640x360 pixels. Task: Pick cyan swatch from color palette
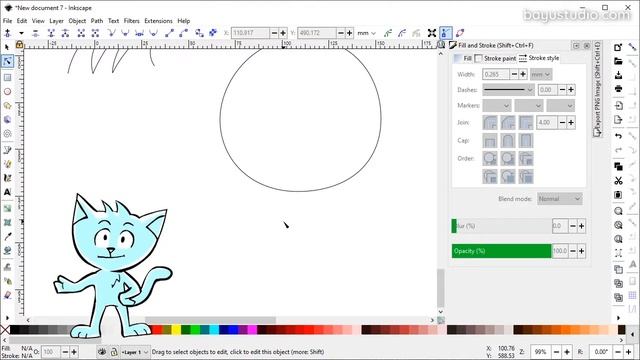tap(214, 329)
